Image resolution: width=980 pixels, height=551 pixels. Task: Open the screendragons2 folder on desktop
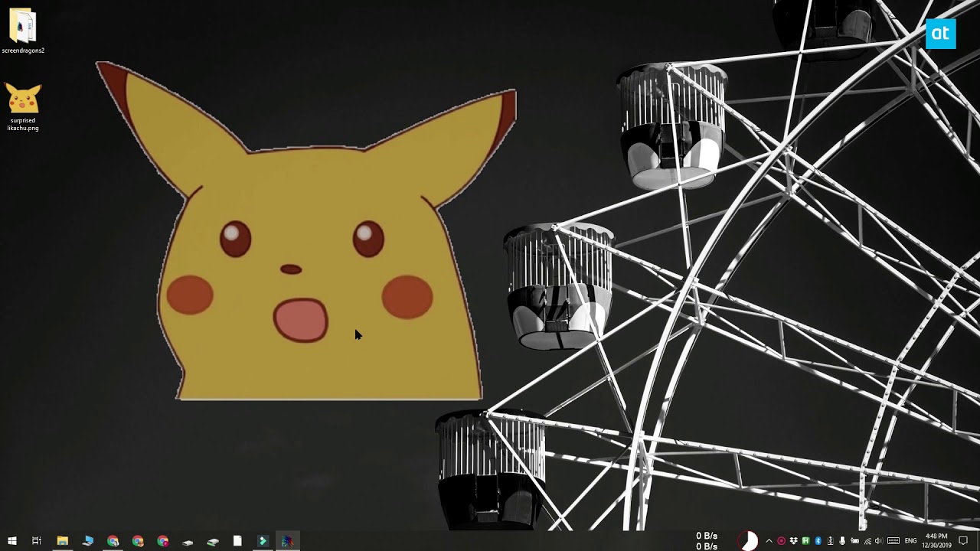(x=23, y=31)
